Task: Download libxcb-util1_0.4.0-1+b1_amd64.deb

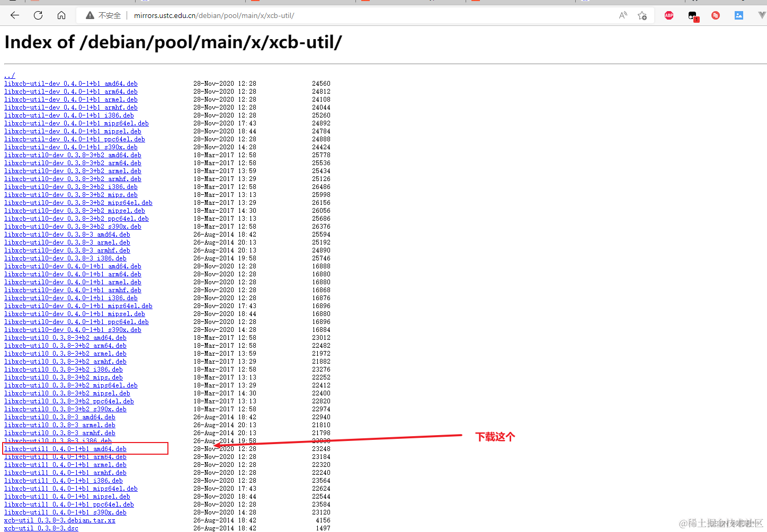Action: (65, 449)
